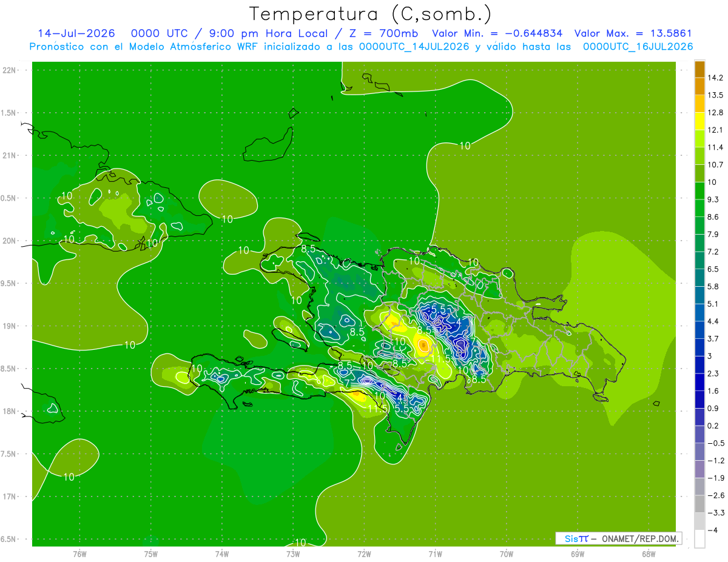Click the "11.4" colorbar value

point(715,147)
